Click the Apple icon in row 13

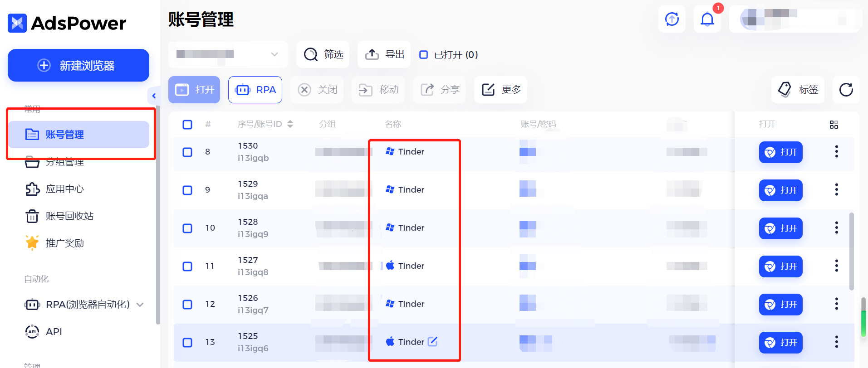point(390,342)
